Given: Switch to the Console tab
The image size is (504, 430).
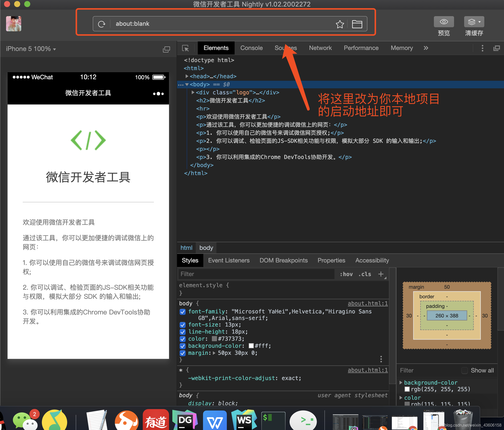Looking at the screenshot, I should 251,48.
